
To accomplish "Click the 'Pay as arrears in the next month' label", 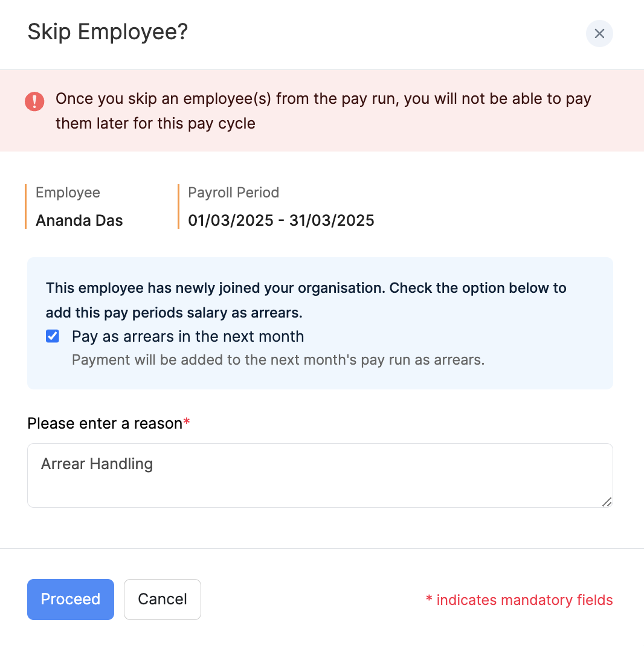I will pos(188,336).
